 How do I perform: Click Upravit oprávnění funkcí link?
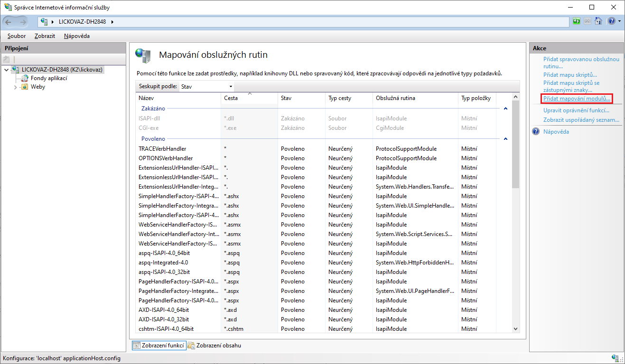tap(576, 110)
